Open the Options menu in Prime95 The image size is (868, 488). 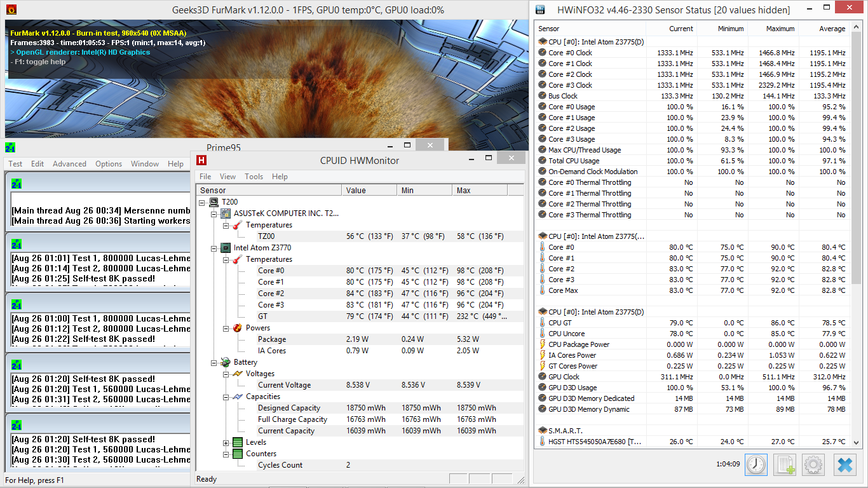[109, 164]
